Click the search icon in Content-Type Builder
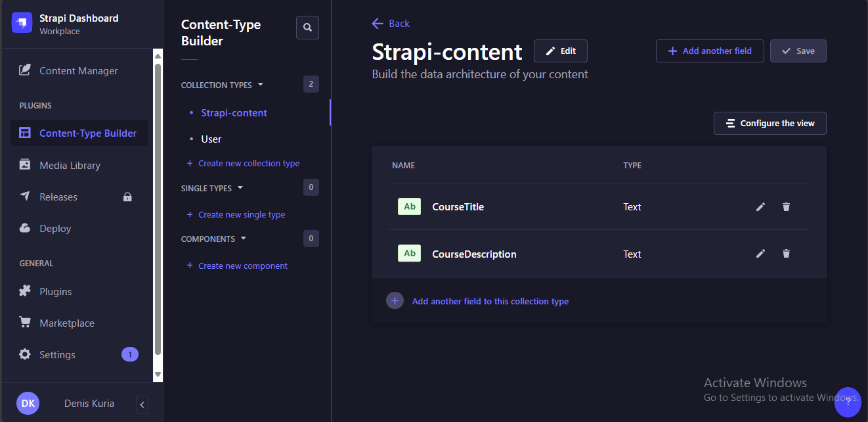 click(307, 28)
